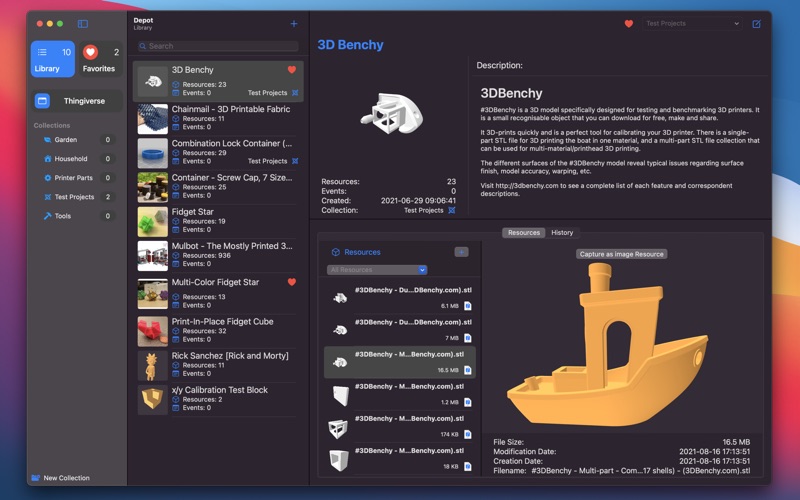Click file icon of 6.1 MB resource
Screen dimensions: 800x500
point(468,306)
